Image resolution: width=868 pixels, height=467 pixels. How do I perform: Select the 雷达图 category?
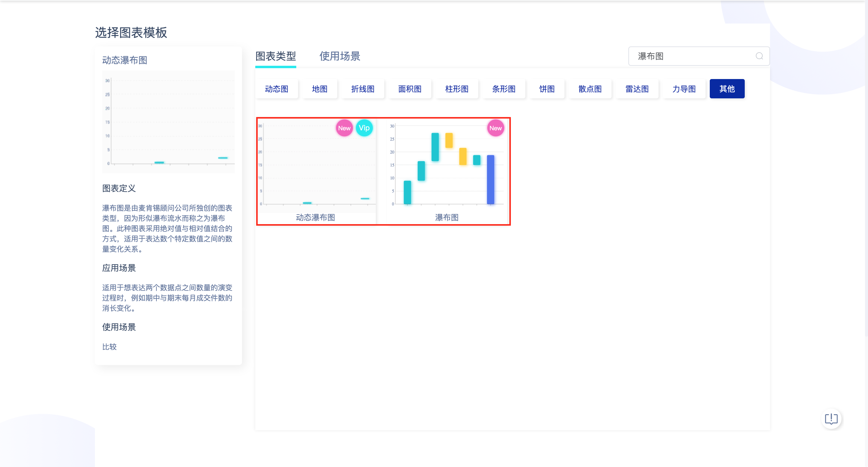637,89
